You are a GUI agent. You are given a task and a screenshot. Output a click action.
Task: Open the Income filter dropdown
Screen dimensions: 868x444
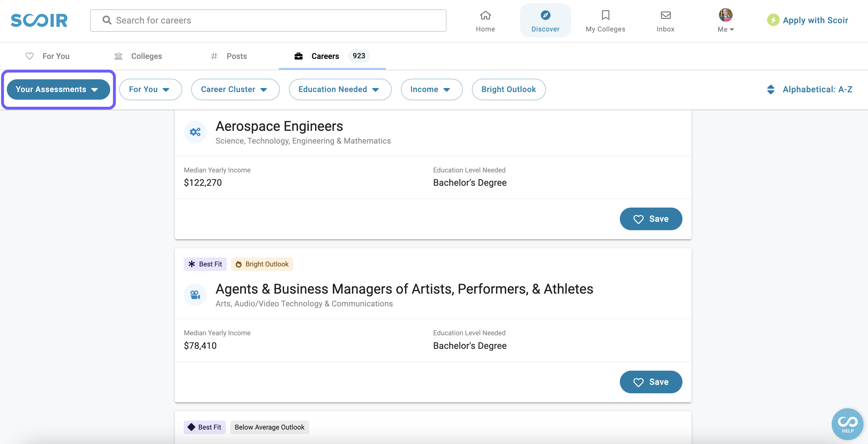(x=431, y=89)
